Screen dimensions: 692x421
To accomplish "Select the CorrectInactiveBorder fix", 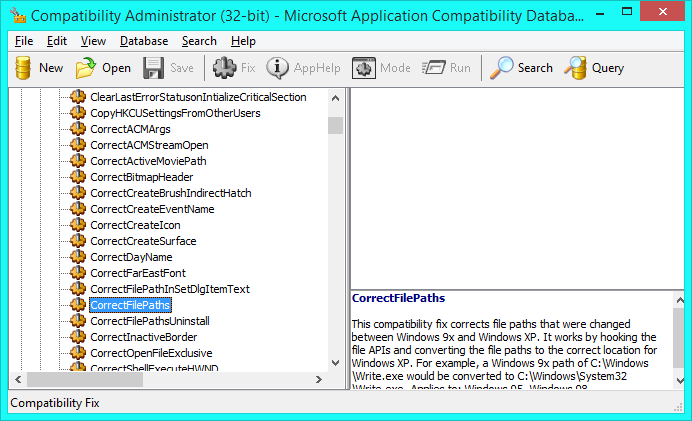I will coord(143,337).
